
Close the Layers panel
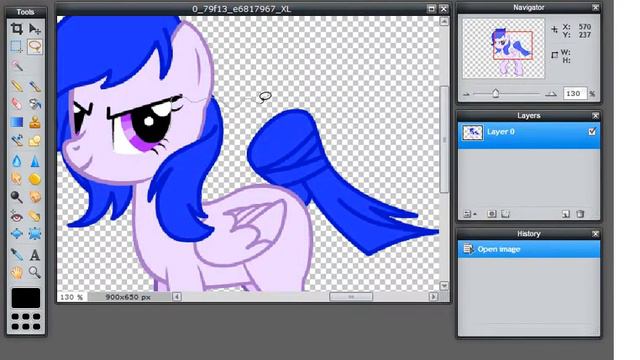595,116
